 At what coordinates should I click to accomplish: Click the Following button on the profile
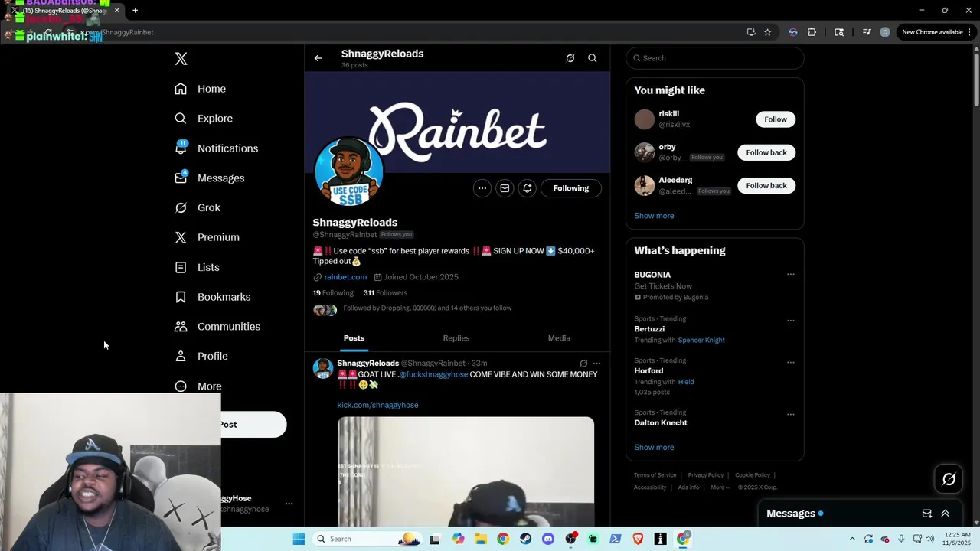click(x=571, y=188)
